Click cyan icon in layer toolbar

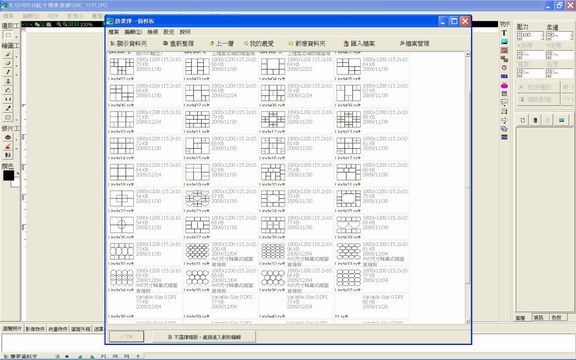coord(561,120)
